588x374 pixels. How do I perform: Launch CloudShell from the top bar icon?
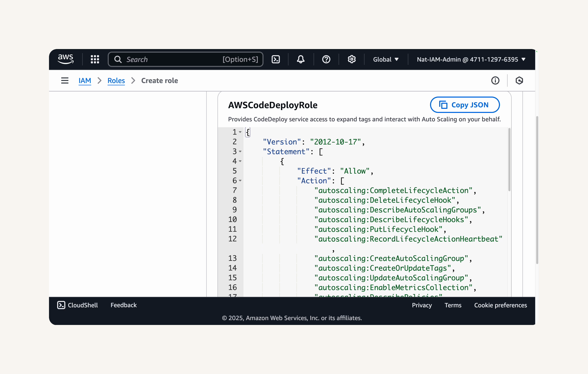coord(276,59)
